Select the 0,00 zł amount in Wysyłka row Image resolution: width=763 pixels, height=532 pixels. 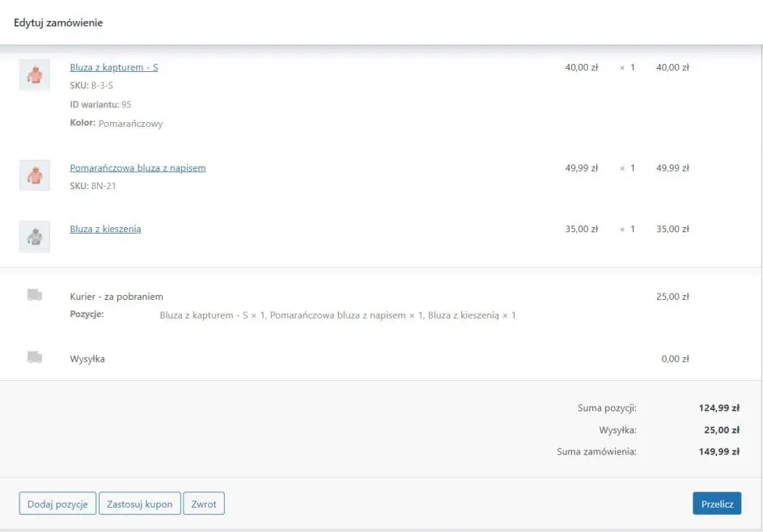click(675, 359)
